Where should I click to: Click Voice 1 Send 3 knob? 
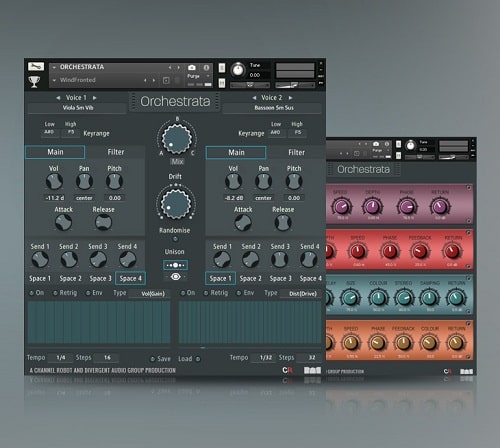(x=98, y=259)
